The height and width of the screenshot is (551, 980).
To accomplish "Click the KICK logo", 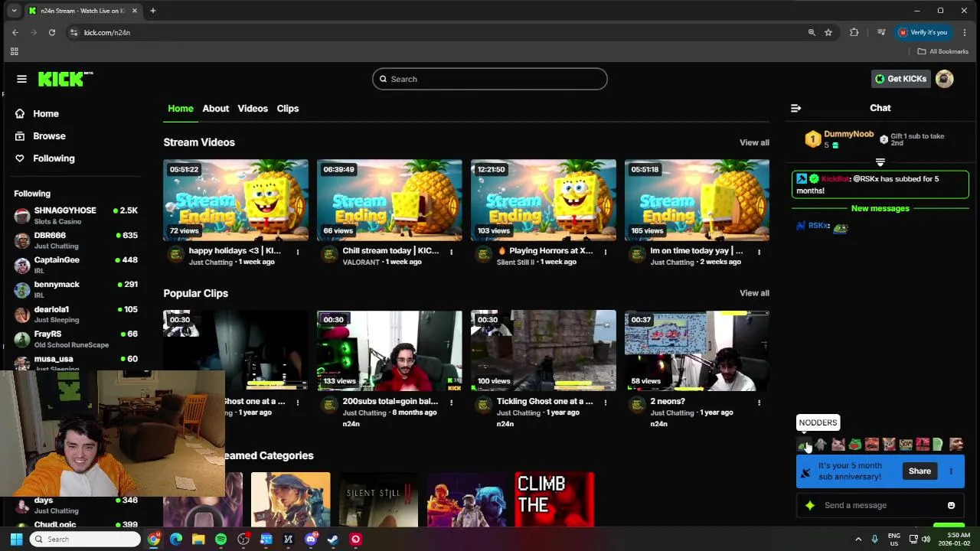I will coord(65,79).
